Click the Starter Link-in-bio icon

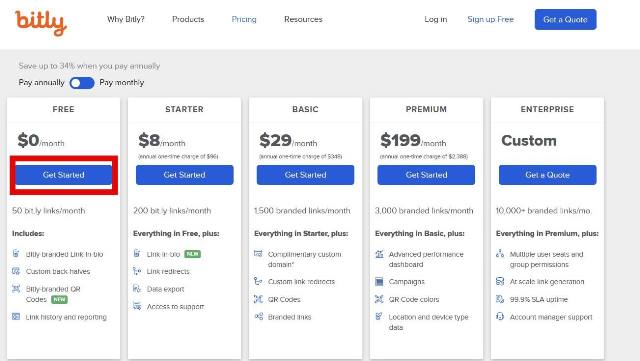pos(137,254)
